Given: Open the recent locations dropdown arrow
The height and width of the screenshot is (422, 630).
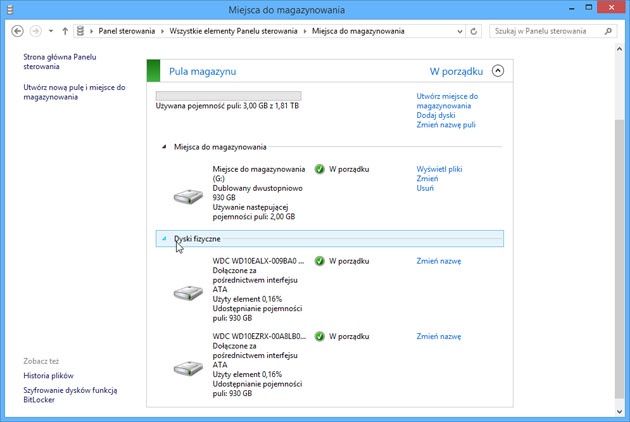Looking at the screenshot, I should [x=51, y=31].
